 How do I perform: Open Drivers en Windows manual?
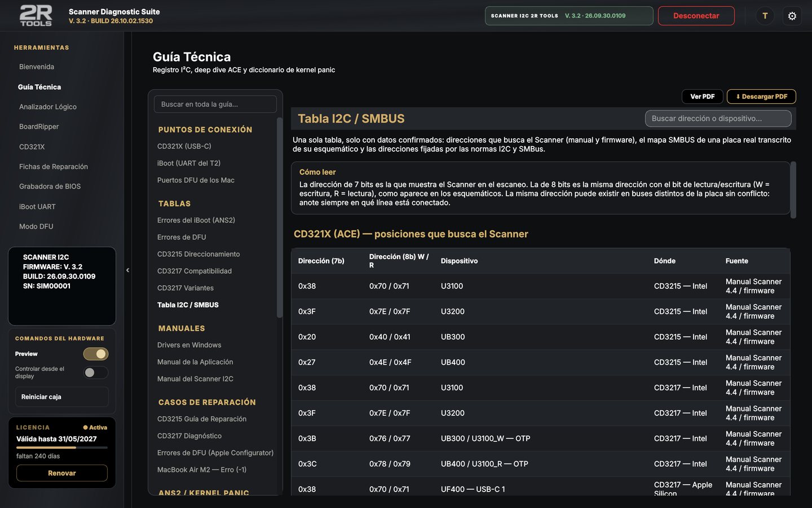click(189, 345)
